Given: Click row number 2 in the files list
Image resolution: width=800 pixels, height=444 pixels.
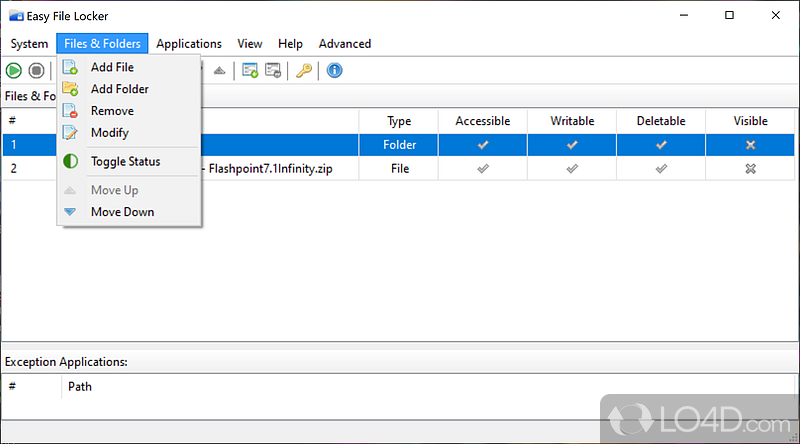Looking at the screenshot, I should tap(14, 168).
